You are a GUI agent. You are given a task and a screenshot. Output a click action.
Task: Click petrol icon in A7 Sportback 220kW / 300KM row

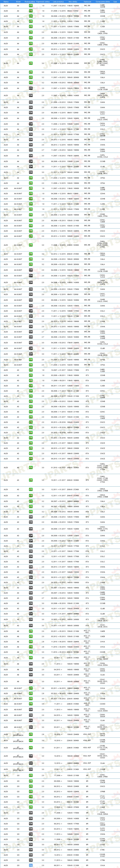click(x=31, y=741)
